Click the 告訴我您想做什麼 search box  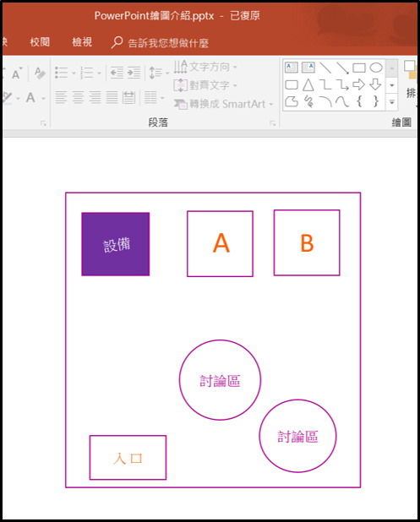click(160, 42)
